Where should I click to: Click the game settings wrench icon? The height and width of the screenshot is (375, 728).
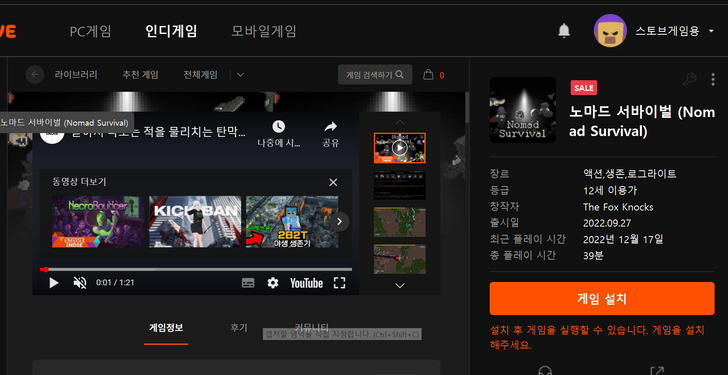[689, 79]
